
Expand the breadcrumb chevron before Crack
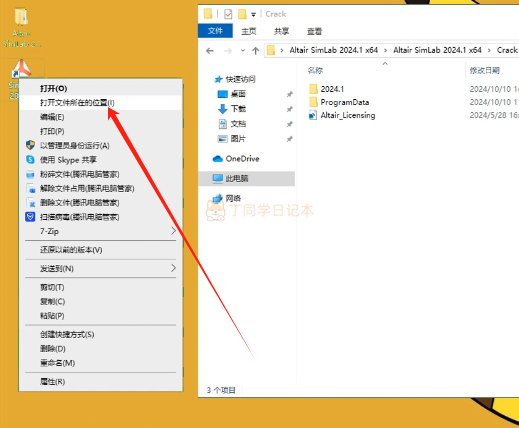(x=489, y=50)
